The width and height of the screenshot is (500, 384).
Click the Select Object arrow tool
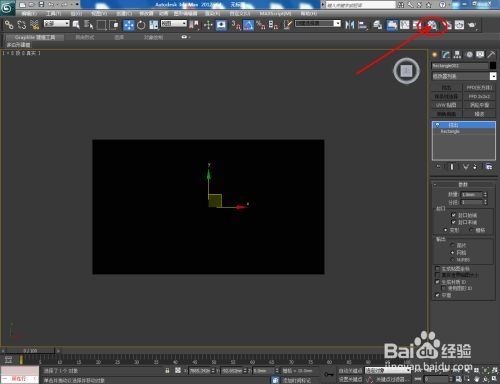tap(76, 25)
